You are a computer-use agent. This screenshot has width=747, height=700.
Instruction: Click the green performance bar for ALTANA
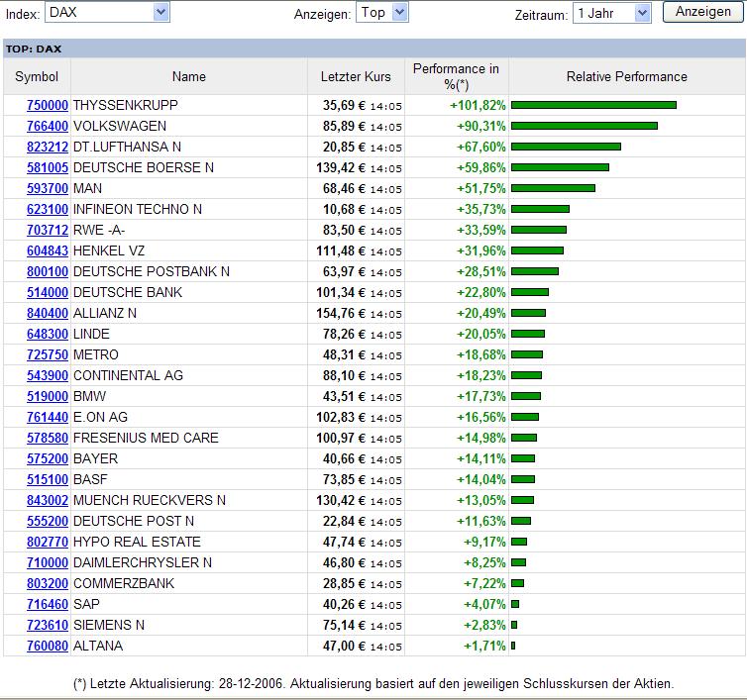coord(513,646)
